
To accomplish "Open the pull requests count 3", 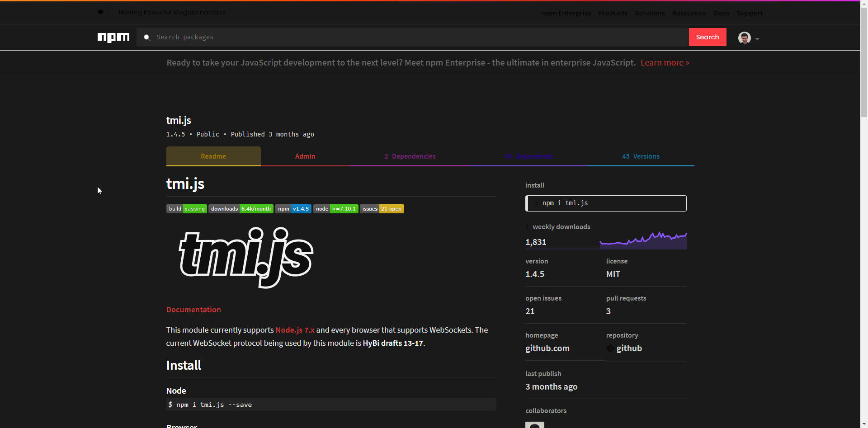I will 609,311.
